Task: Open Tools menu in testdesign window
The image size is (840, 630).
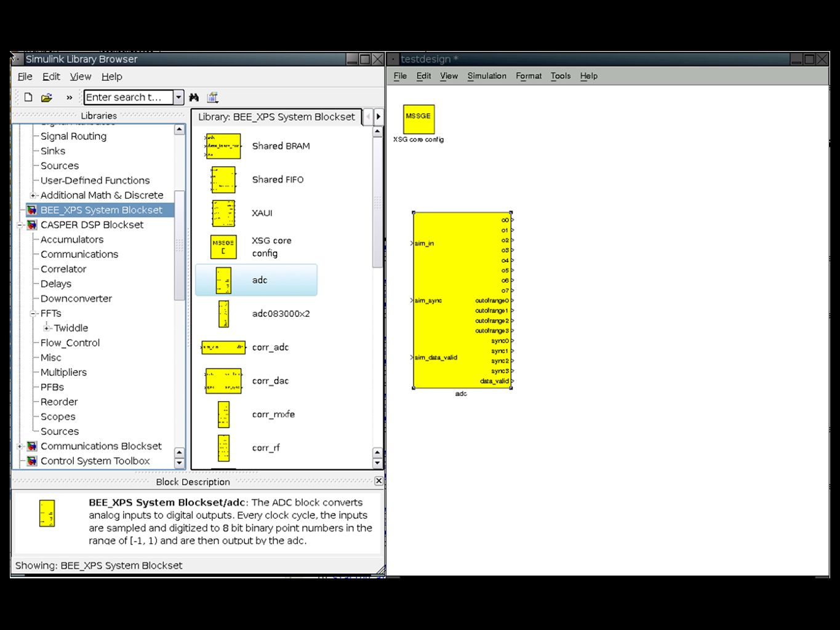Action: [561, 76]
